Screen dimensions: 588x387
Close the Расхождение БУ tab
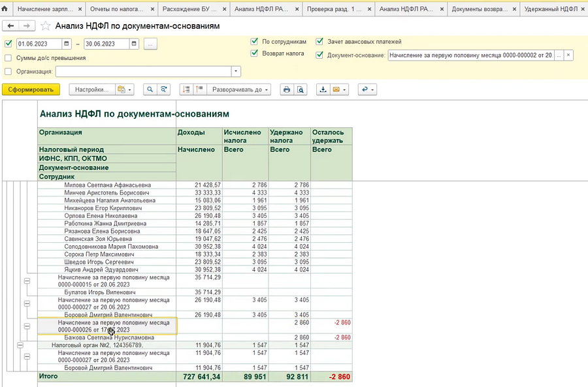pos(225,9)
